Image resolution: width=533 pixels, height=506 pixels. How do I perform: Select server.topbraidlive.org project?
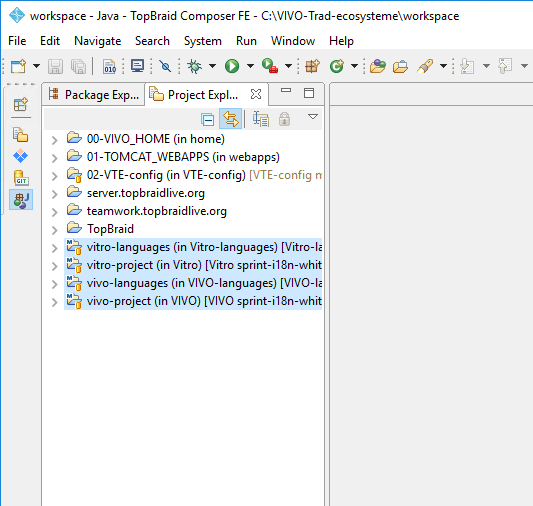[146, 193]
